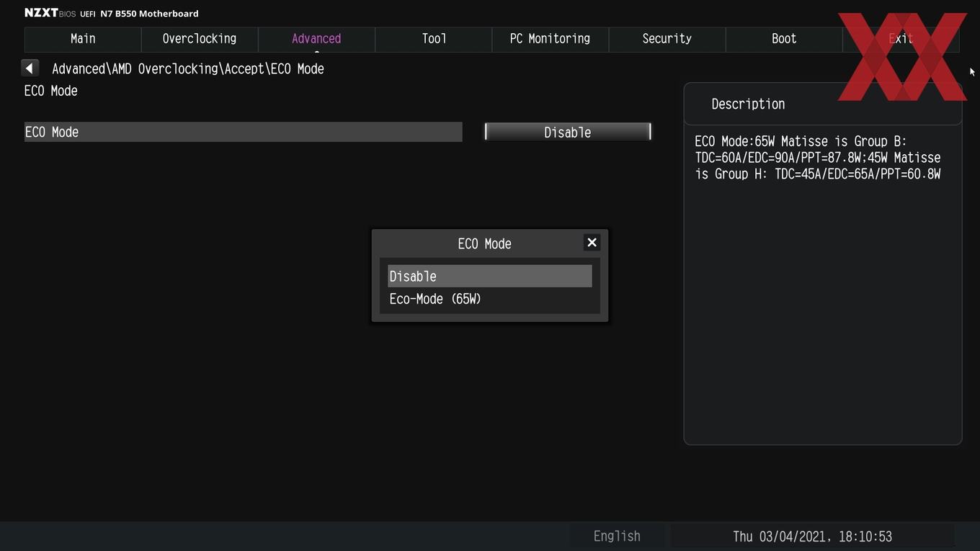Change language via English button
Viewport: 980px width, 551px height.
coord(617,536)
